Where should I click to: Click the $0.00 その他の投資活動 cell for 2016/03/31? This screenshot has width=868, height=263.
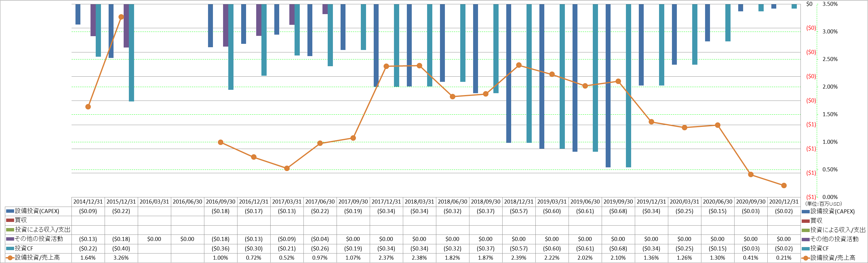(154, 239)
